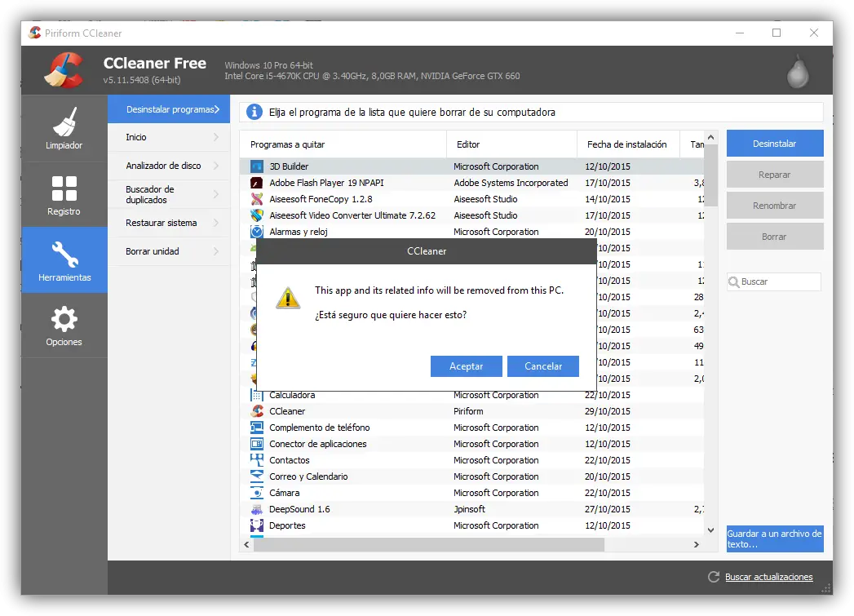Dismiss dialog with Cancelar
The image size is (854, 616).
coord(543,366)
